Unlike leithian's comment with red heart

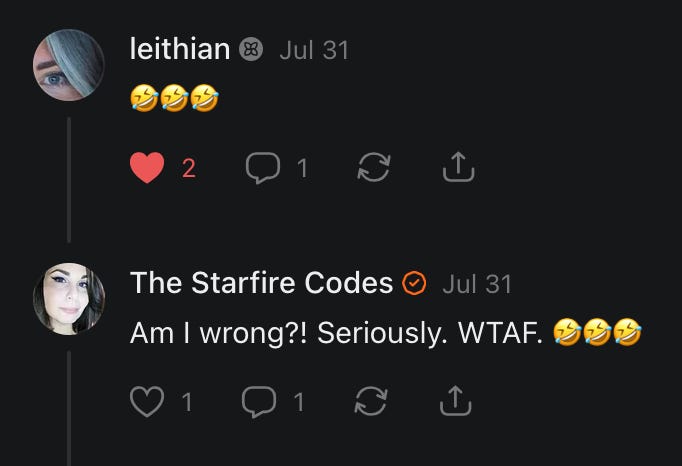(147, 168)
